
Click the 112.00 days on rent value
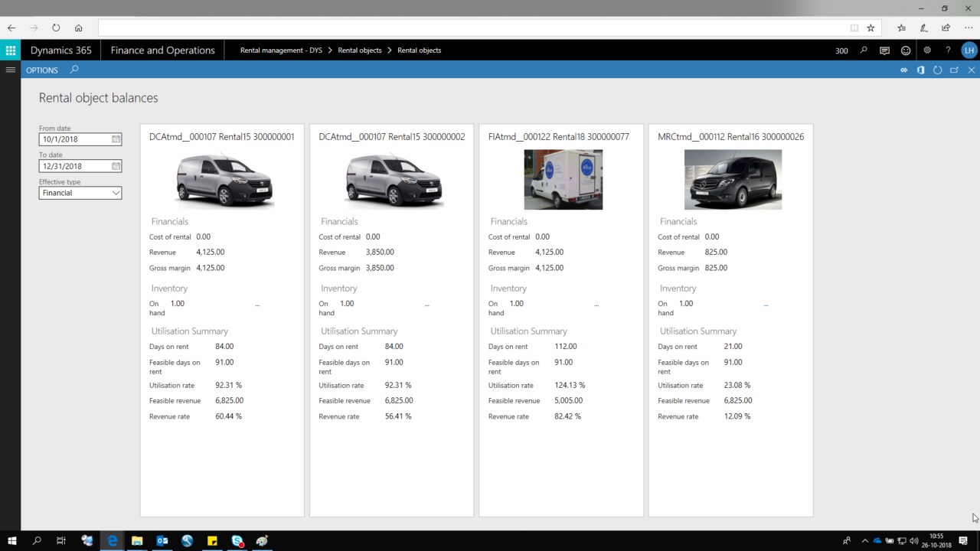click(x=567, y=347)
